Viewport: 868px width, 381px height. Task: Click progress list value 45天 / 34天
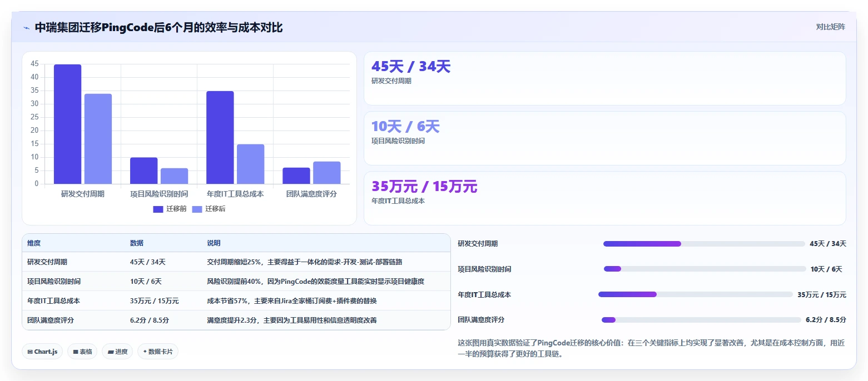click(828, 244)
